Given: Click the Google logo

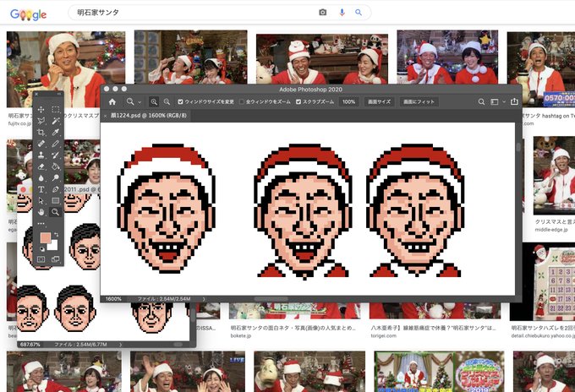Looking at the screenshot, I should pyautogui.click(x=28, y=14).
